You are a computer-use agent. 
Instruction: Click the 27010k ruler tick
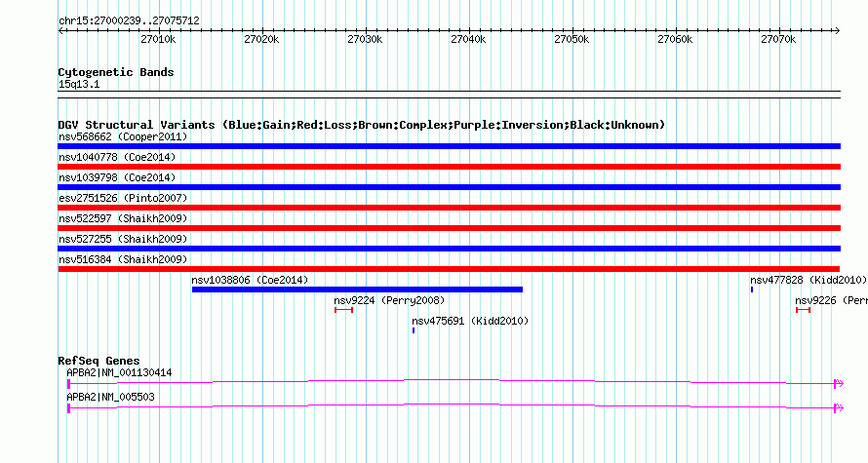158,39
